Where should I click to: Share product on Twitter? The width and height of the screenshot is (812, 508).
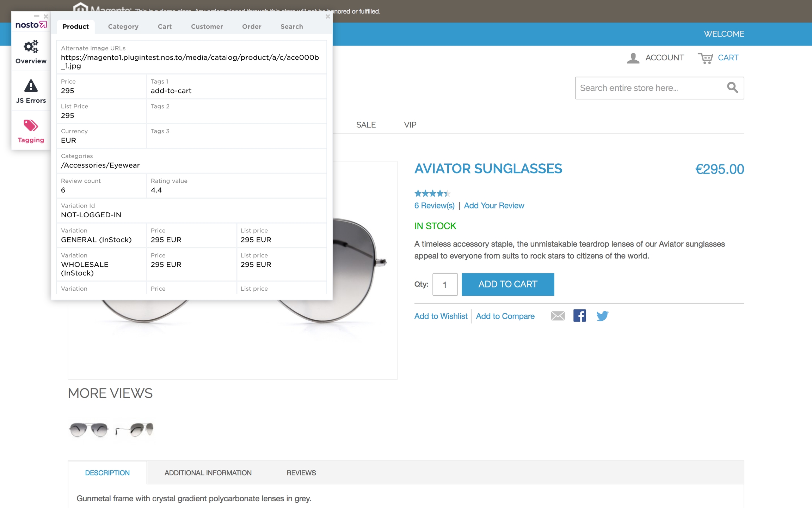(602, 316)
